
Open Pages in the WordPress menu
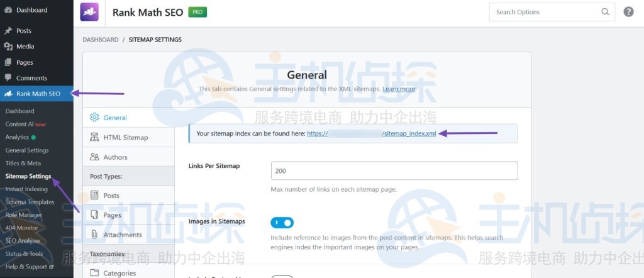tap(36, 62)
